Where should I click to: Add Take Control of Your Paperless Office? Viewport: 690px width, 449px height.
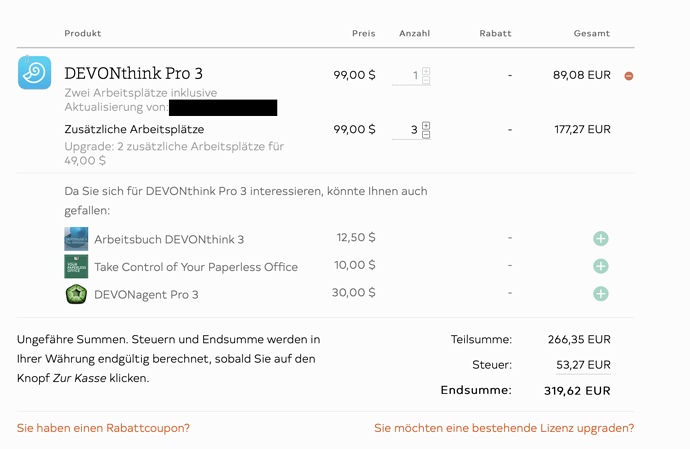coord(601,266)
